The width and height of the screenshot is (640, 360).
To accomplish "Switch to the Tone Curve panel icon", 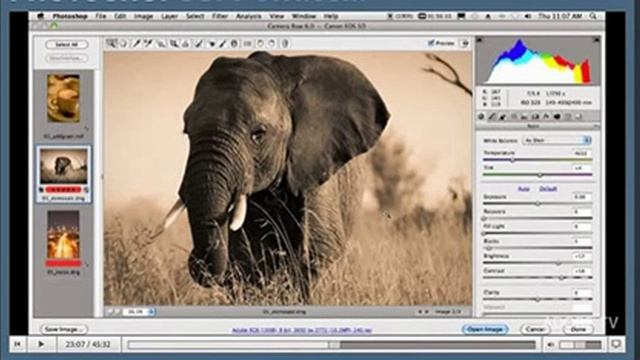I will pyautogui.click(x=492, y=117).
